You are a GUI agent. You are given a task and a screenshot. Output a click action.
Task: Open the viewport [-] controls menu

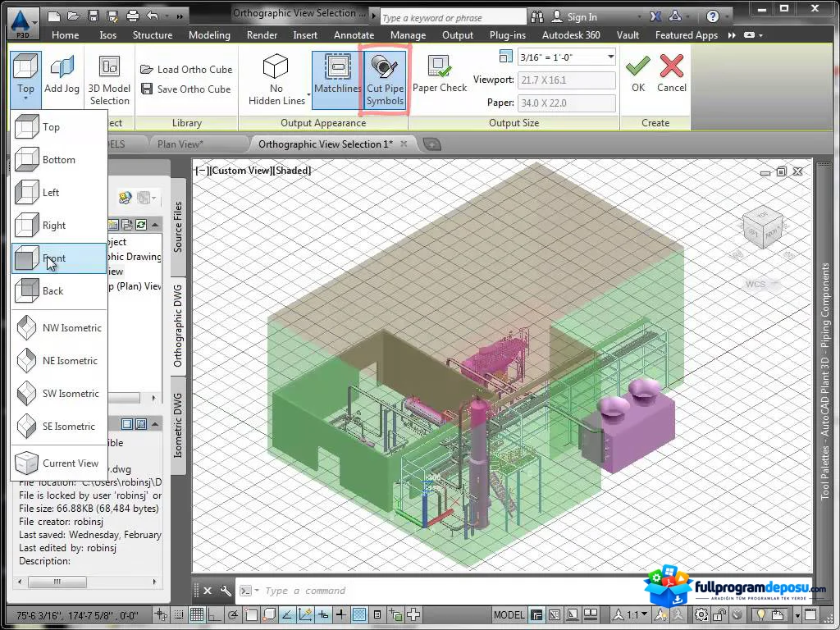point(202,171)
